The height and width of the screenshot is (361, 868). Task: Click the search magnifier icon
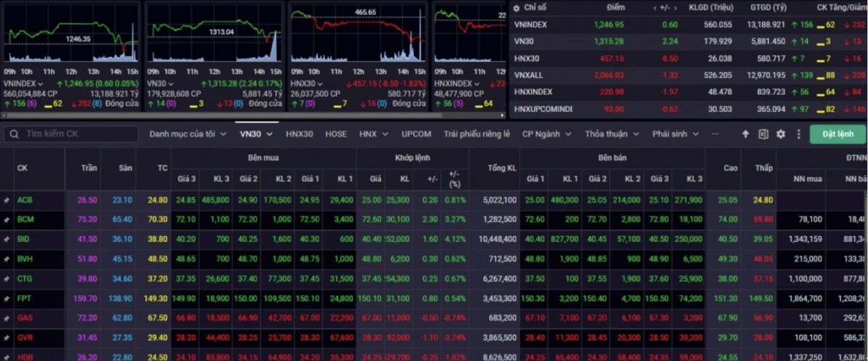pyautogui.click(x=13, y=134)
